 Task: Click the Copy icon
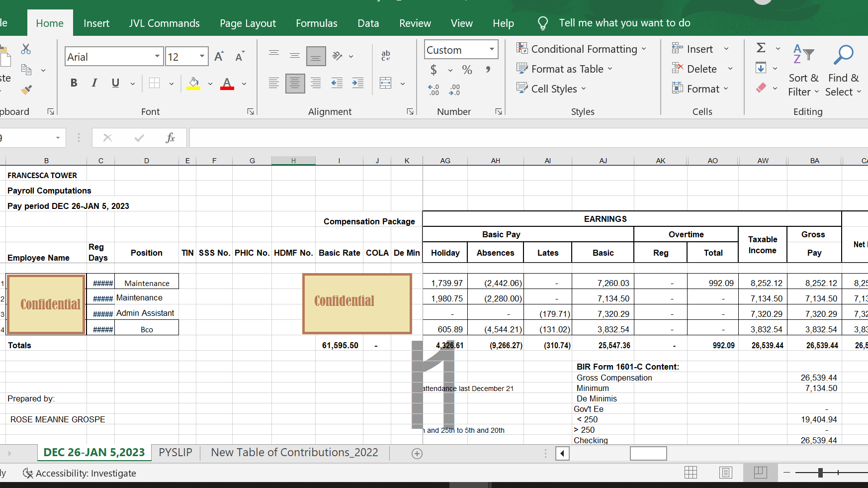pos(26,70)
